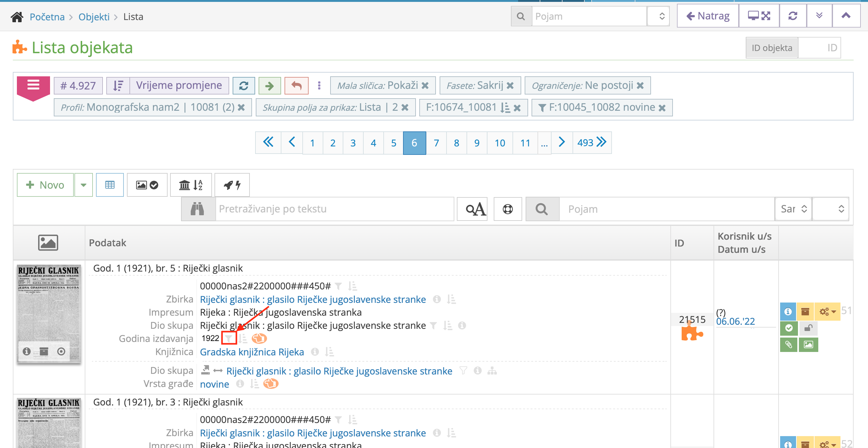This screenshot has height=448, width=868.
Task: Click the rocket quick action button
Action: pos(232,185)
